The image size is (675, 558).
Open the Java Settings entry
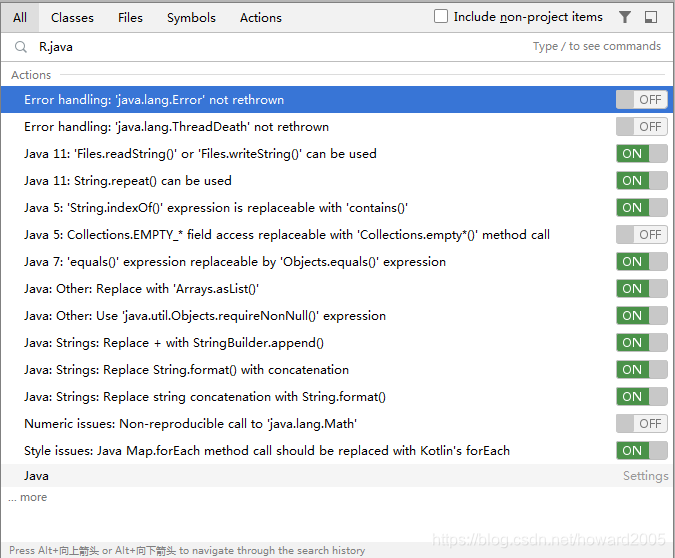(337, 475)
